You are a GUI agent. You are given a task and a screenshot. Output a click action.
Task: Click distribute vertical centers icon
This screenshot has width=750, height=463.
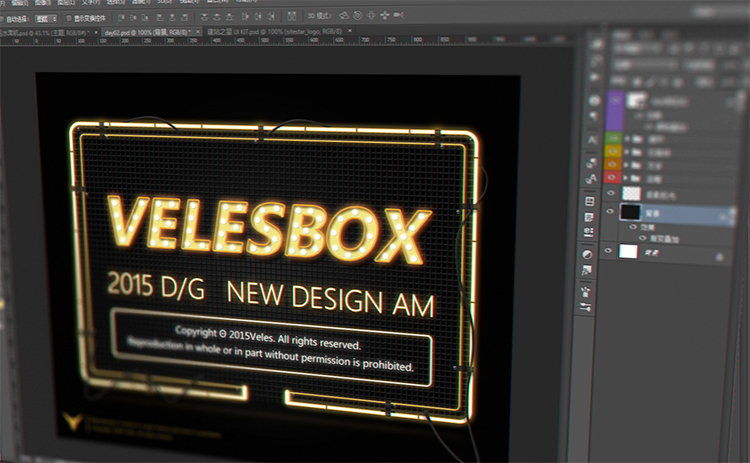pyautogui.click(x=217, y=17)
